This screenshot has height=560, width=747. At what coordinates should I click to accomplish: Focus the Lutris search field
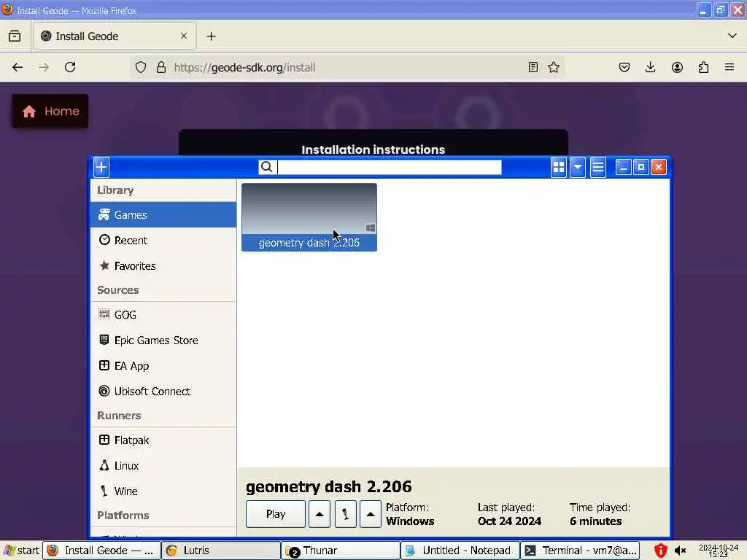(379, 167)
